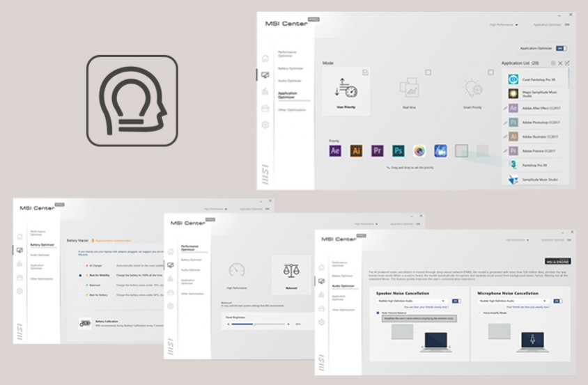Click bar chart icon in Performance Optimizer window sidebar
588x385 pixels.
tap(171, 278)
